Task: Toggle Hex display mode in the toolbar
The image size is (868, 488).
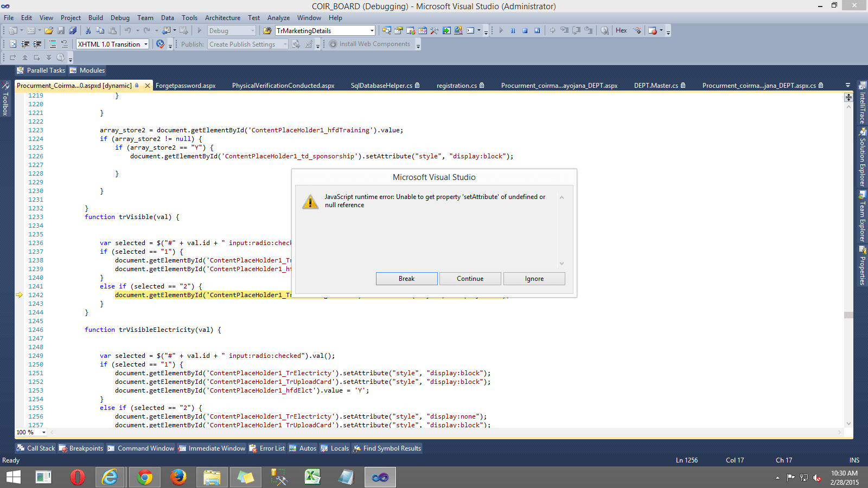Action: pyautogui.click(x=621, y=30)
